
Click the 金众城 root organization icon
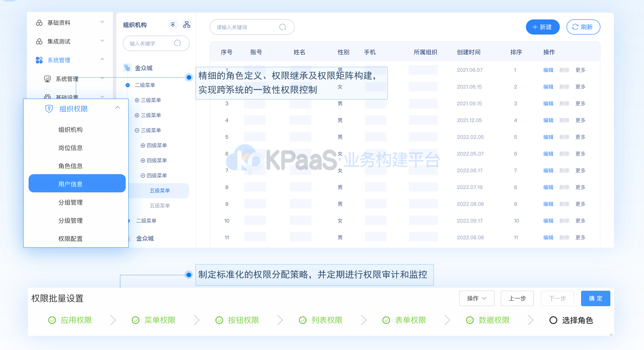pos(127,68)
